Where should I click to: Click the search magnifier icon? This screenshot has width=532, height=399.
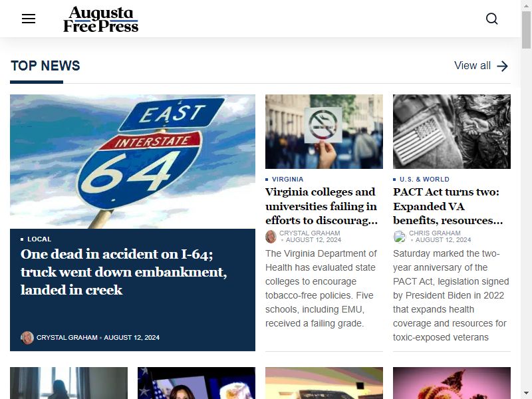[x=491, y=19]
